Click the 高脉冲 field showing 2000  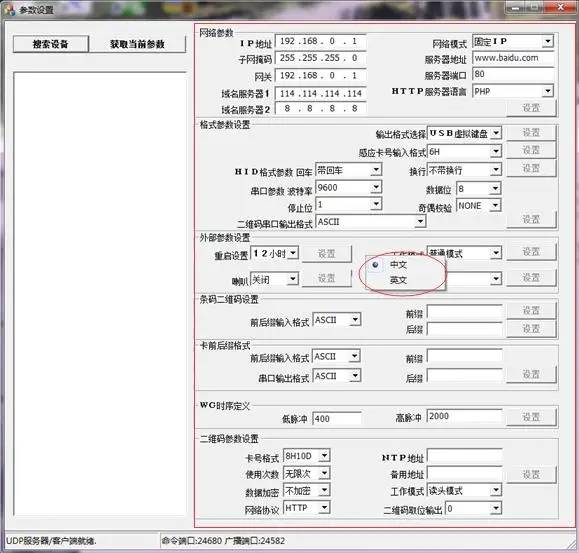coord(465,416)
